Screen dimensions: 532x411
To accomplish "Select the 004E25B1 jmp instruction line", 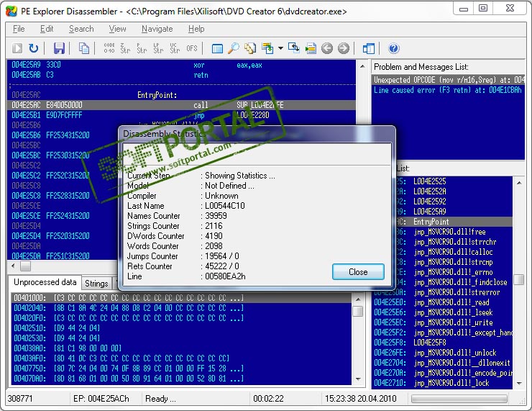I will click(x=181, y=115).
